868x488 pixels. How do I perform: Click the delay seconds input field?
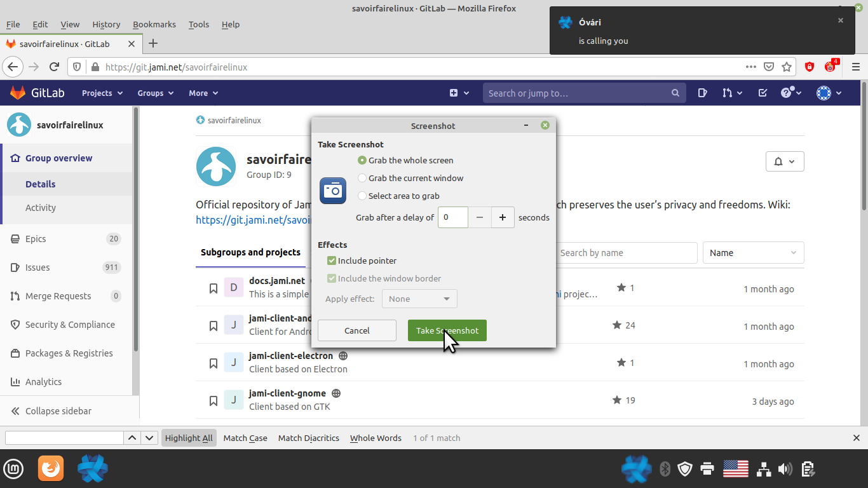tap(453, 217)
